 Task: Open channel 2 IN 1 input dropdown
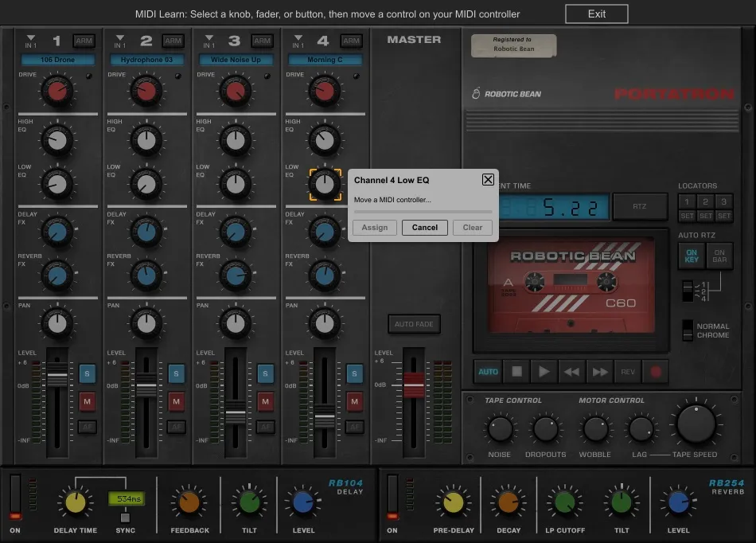coord(120,41)
